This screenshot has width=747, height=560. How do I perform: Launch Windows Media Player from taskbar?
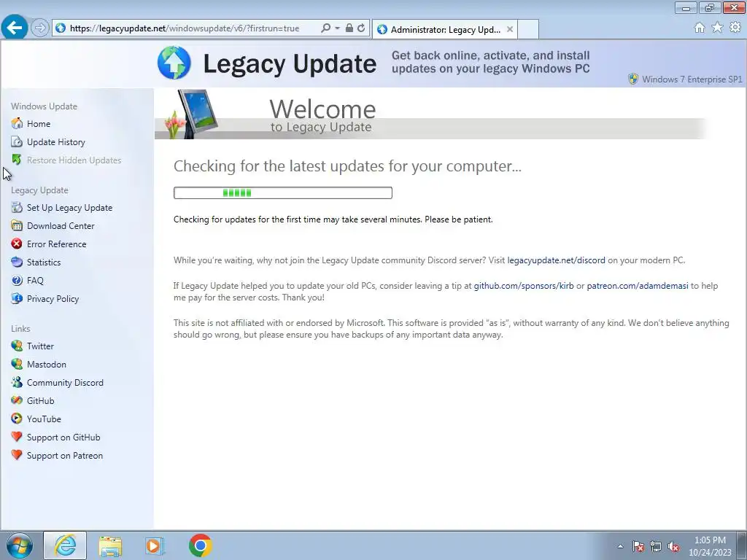155,545
